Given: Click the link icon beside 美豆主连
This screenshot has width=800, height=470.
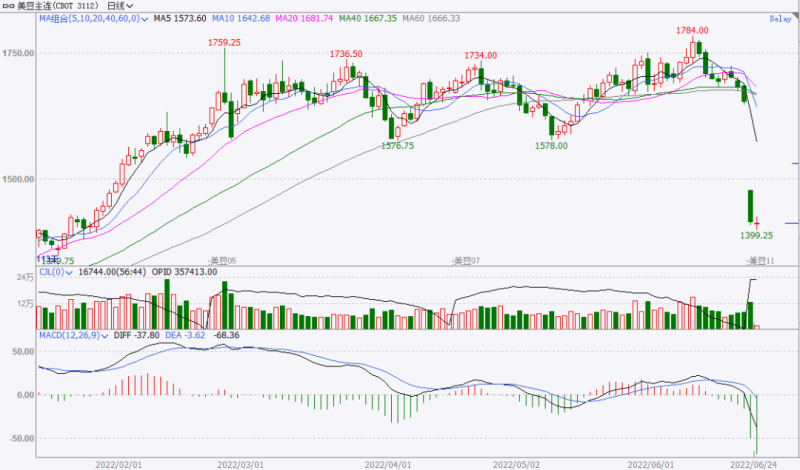Looking at the screenshot, I should click(10, 5).
